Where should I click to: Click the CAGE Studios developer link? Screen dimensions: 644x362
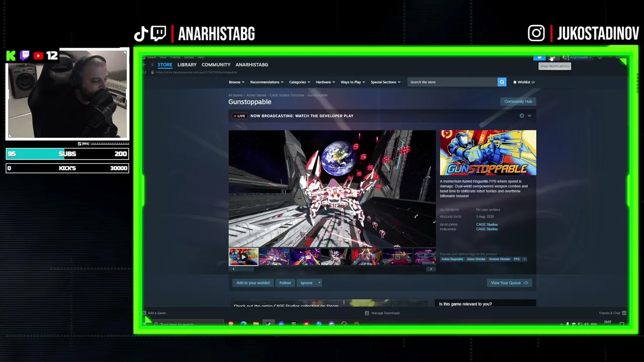(x=487, y=224)
